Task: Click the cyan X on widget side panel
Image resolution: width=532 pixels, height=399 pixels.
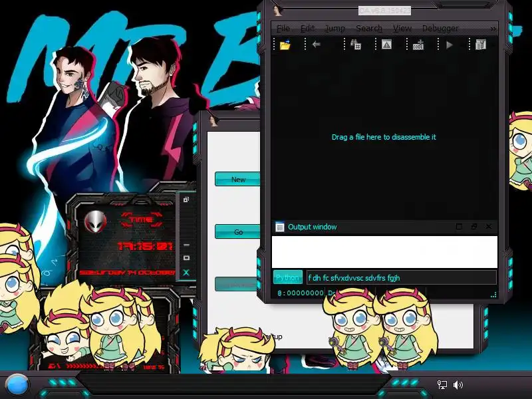Action: (186, 273)
